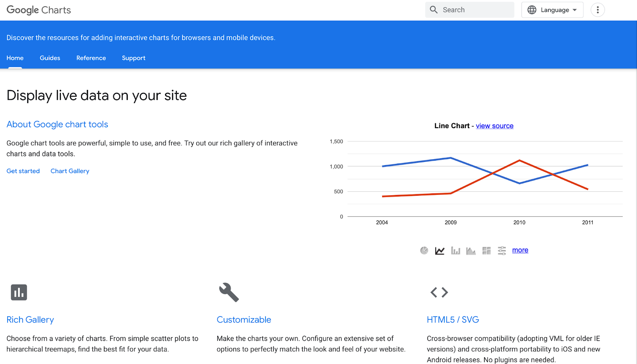Click the 2010 x-axis label
This screenshot has width=637, height=364.
point(519,222)
